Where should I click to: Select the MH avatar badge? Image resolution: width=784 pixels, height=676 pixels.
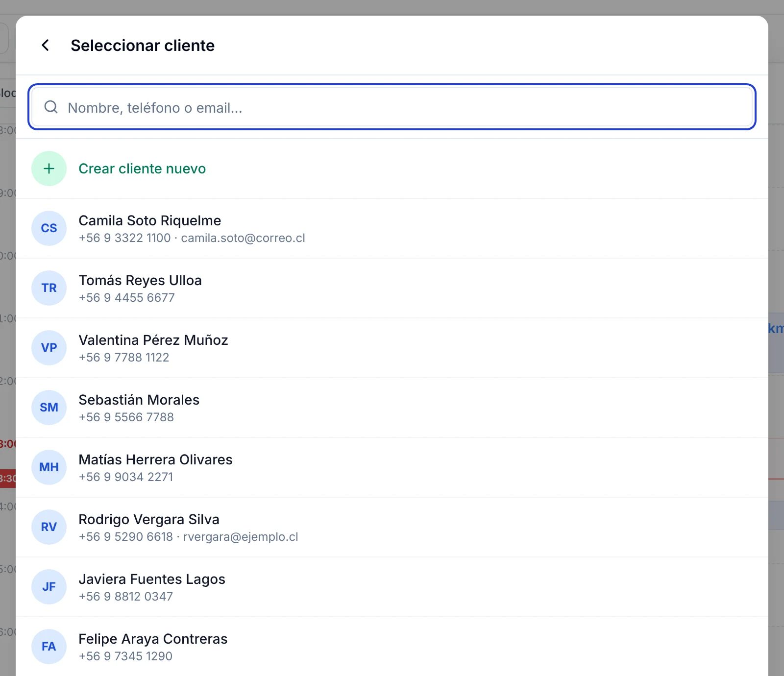point(49,467)
